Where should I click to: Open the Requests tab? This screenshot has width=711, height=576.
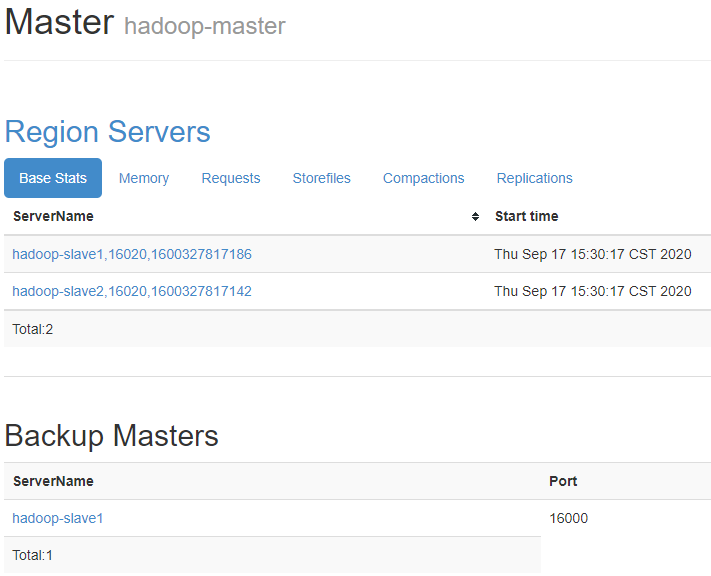tap(231, 178)
